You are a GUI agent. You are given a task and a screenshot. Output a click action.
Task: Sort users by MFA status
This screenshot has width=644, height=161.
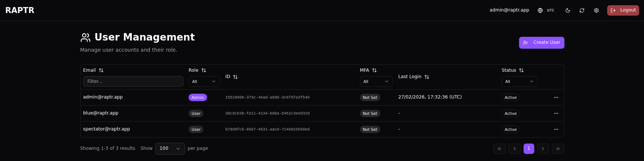(x=374, y=70)
